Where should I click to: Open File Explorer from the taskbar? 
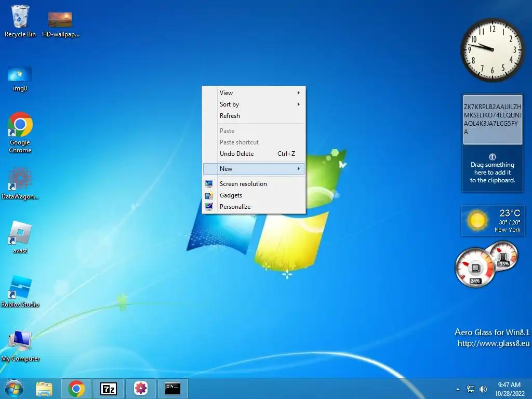coord(44,389)
